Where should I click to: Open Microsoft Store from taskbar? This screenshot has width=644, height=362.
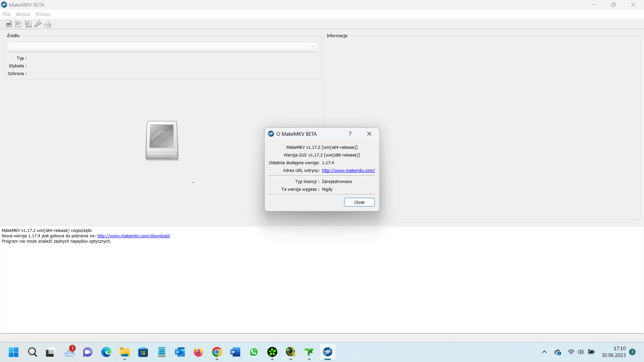143,352
